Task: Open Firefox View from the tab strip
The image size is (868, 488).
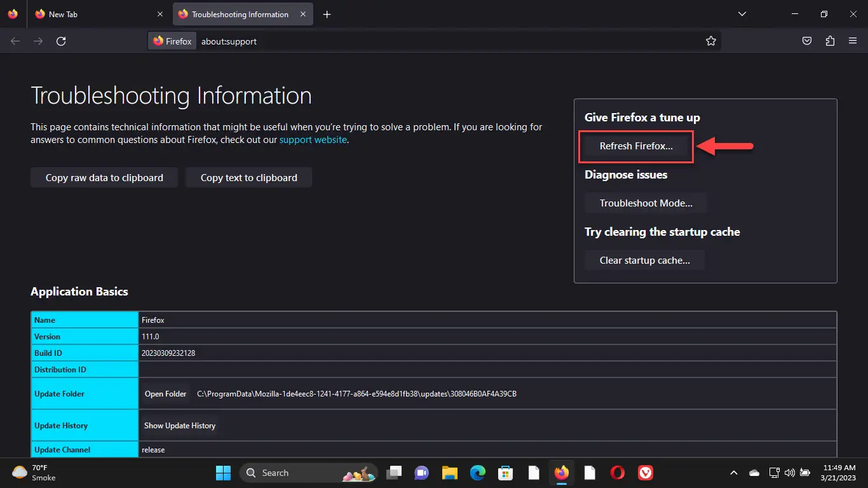Action: coord(13,14)
